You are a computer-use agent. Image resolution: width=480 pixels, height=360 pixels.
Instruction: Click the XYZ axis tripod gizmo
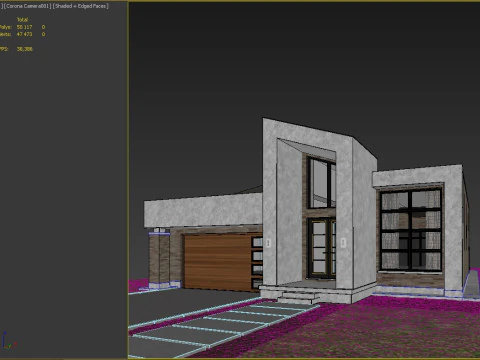click(x=8, y=341)
